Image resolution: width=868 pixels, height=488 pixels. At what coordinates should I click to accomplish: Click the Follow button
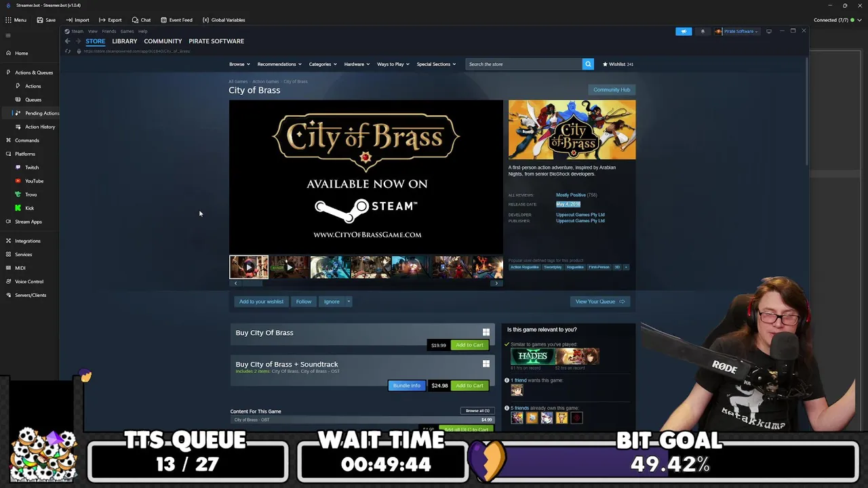304,302
